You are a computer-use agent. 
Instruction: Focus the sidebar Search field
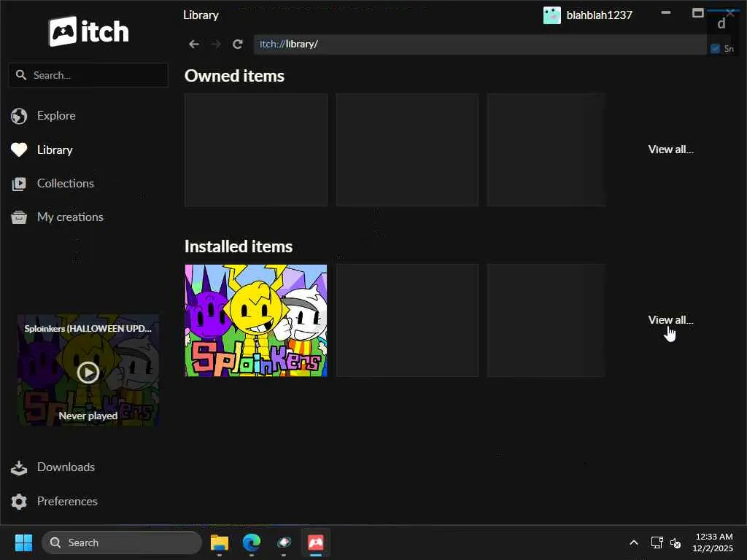(88, 75)
